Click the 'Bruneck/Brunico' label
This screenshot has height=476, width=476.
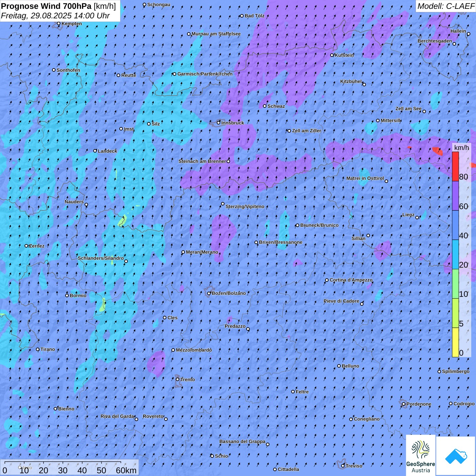click(x=319, y=225)
